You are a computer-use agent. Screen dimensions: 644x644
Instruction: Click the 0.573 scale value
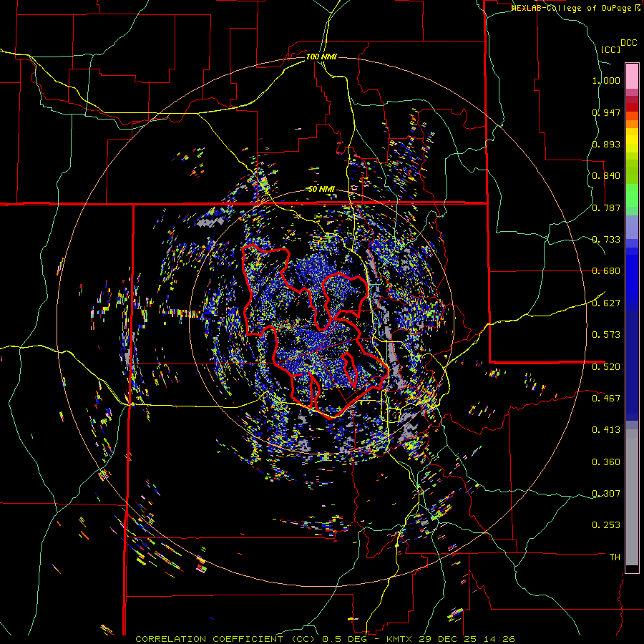tap(606, 334)
